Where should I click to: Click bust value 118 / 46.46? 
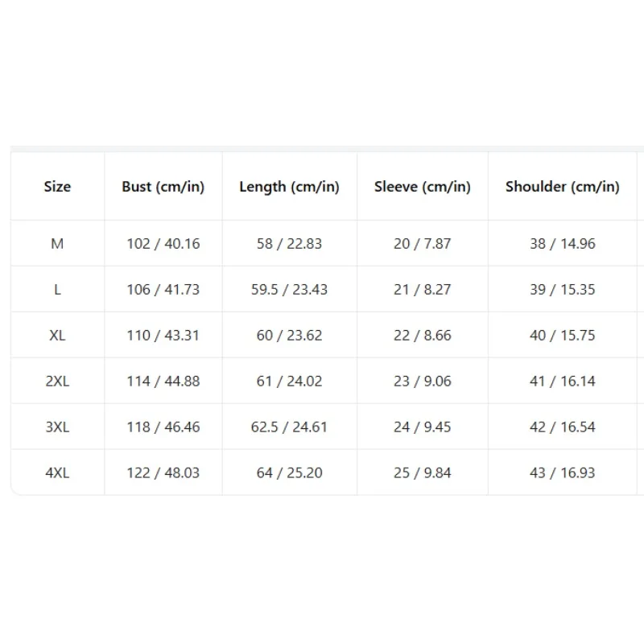point(163,427)
